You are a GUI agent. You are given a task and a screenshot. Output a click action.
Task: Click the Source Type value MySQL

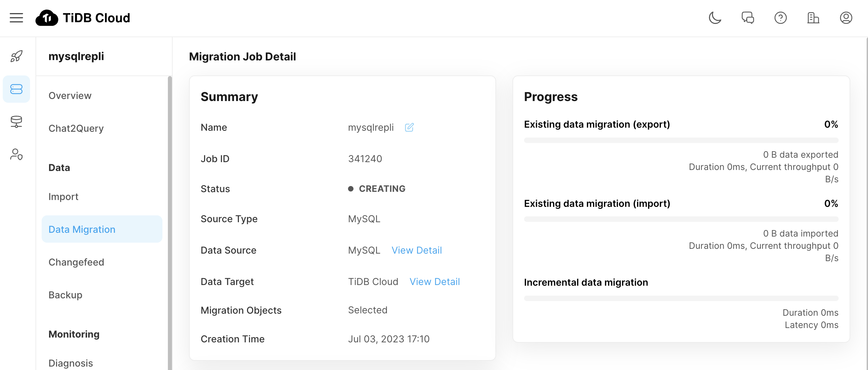click(x=364, y=219)
